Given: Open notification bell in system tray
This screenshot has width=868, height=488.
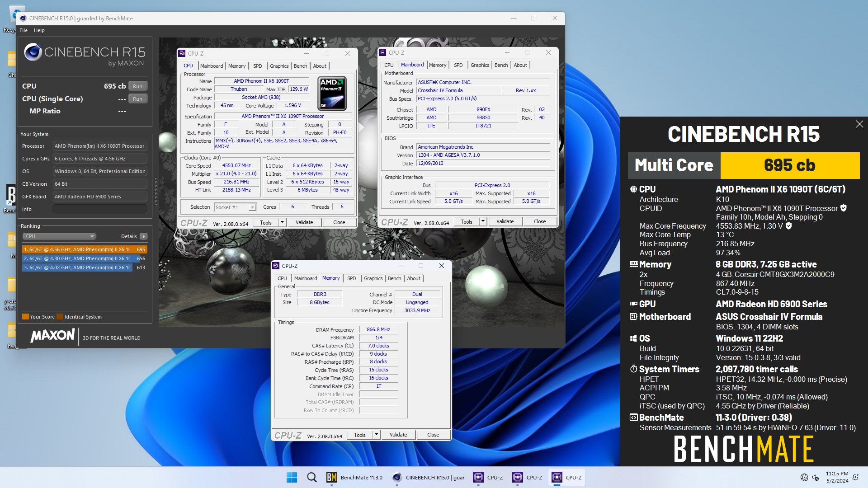Looking at the screenshot, I should tap(855, 477).
